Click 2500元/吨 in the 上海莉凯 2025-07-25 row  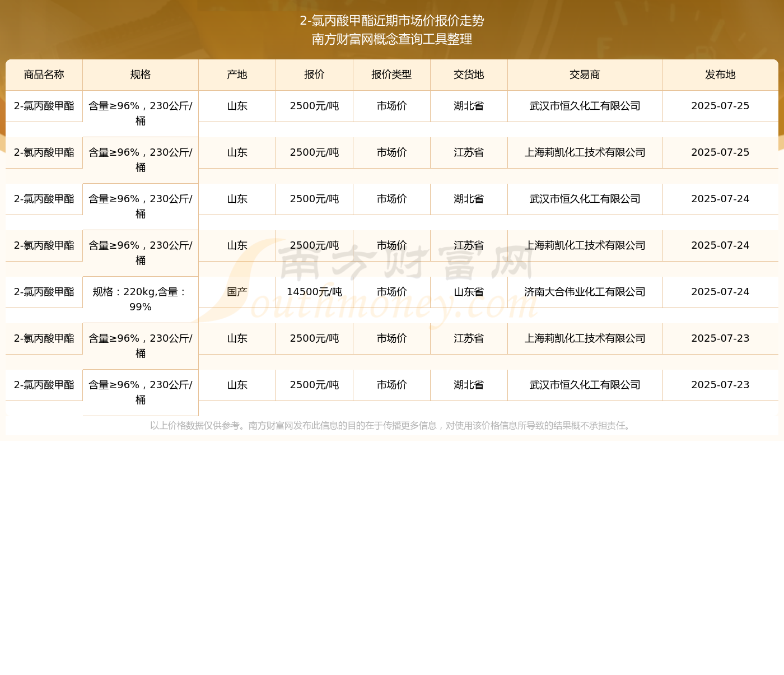[x=315, y=152]
